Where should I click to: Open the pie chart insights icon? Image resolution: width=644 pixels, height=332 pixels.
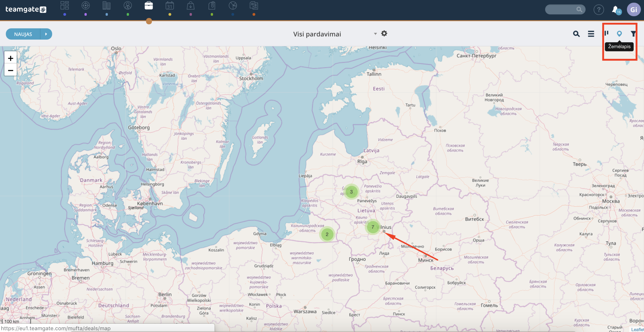233,6
